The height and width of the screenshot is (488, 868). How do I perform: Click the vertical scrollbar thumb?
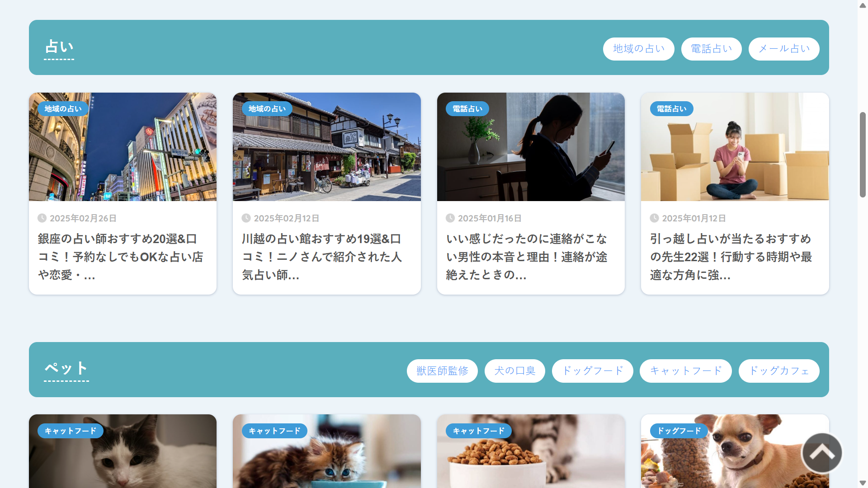pos(863,155)
